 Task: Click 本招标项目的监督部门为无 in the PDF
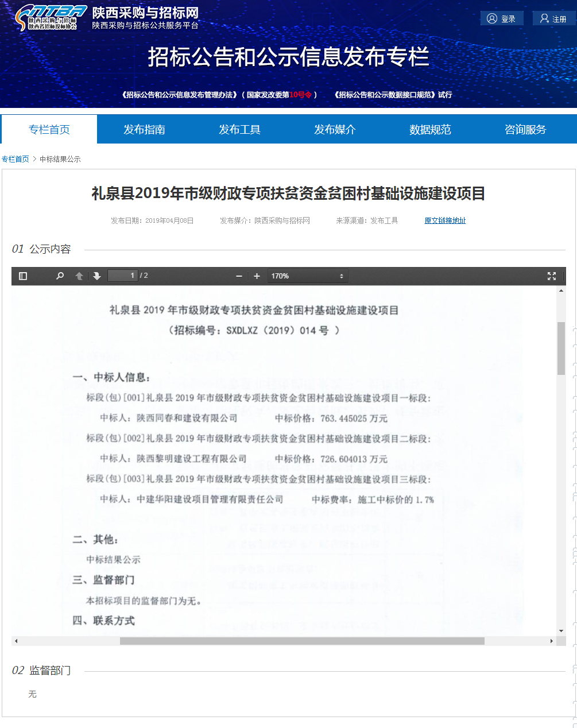pyautogui.click(x=144, y=601)
